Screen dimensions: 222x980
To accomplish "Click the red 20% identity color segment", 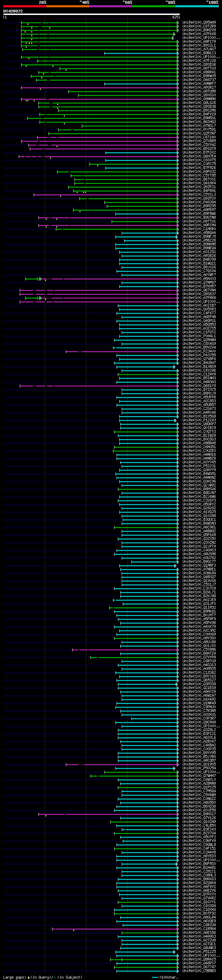I will click(x=25, y=6).
